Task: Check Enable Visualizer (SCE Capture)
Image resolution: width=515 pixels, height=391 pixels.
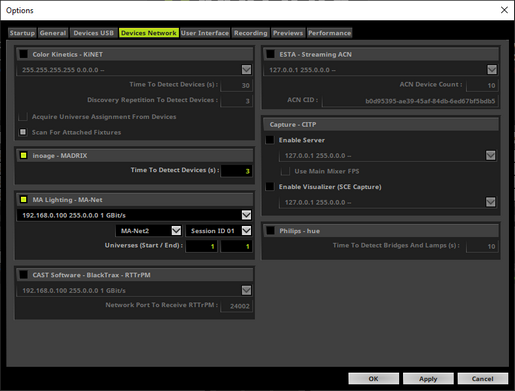Action: pos(270,187)
